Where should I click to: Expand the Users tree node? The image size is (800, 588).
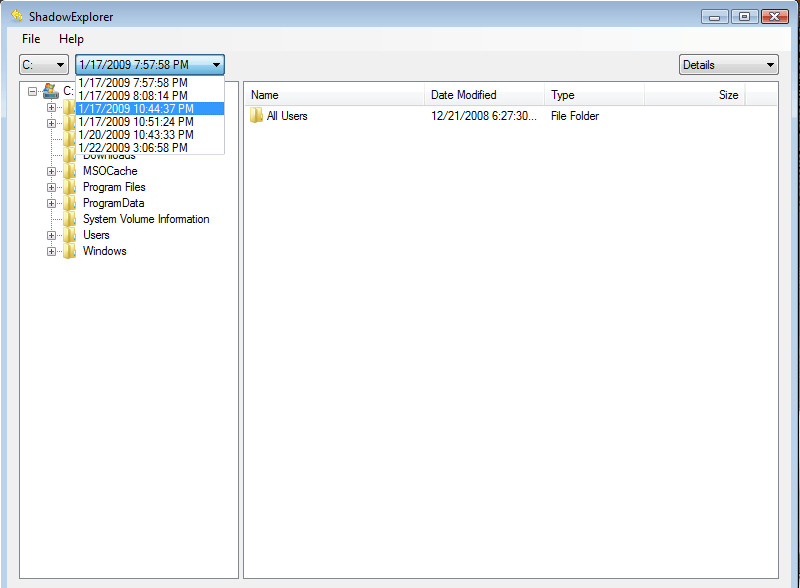click(51, 235)
